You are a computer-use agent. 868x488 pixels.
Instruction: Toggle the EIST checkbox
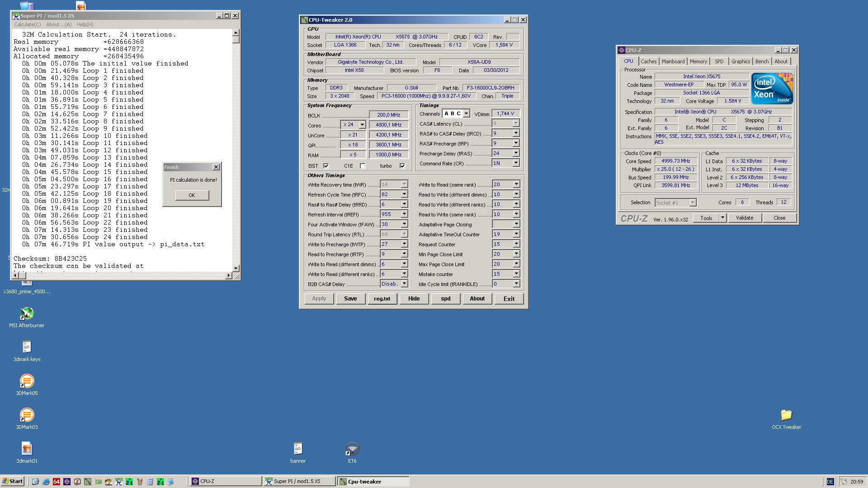pos(325,166)
